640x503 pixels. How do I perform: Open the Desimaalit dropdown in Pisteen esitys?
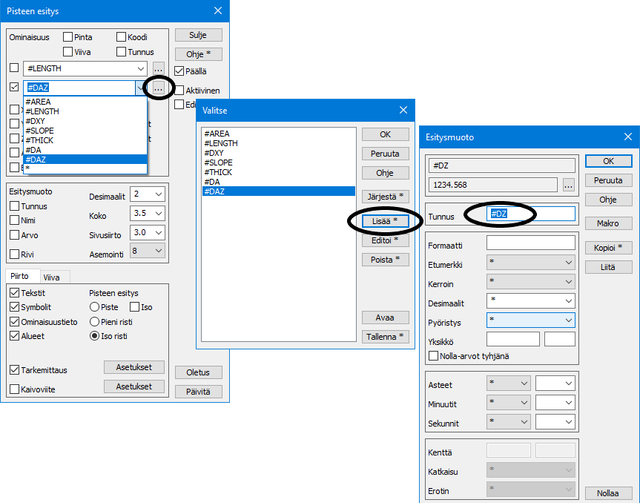tap(147, 193)
